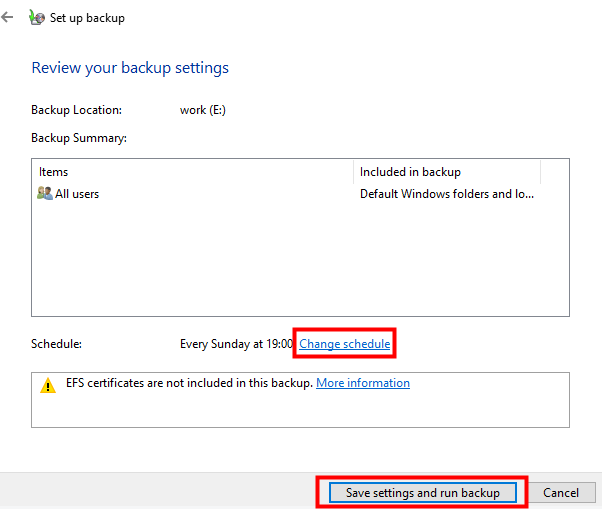Click the Included in backup column header
This screenshot has height=509, width=602.
pyautogui.click(x=446, y=172)
